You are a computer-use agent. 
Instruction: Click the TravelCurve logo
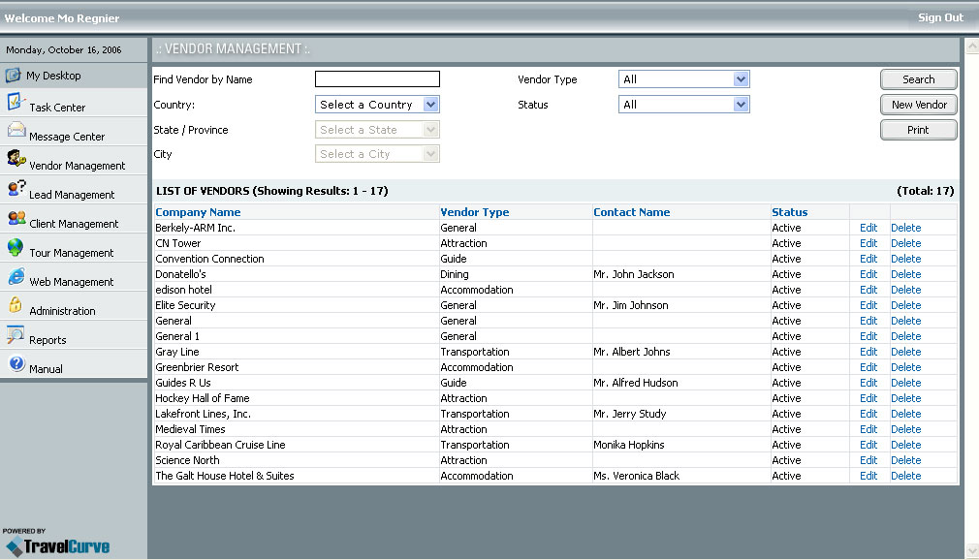click(x=57, y=546)
